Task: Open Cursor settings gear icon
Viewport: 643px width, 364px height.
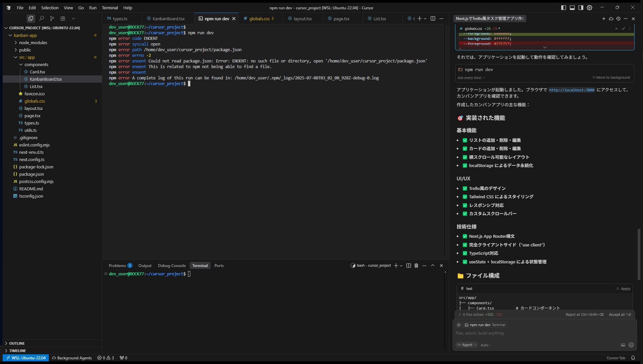Action: click(590, 8)
